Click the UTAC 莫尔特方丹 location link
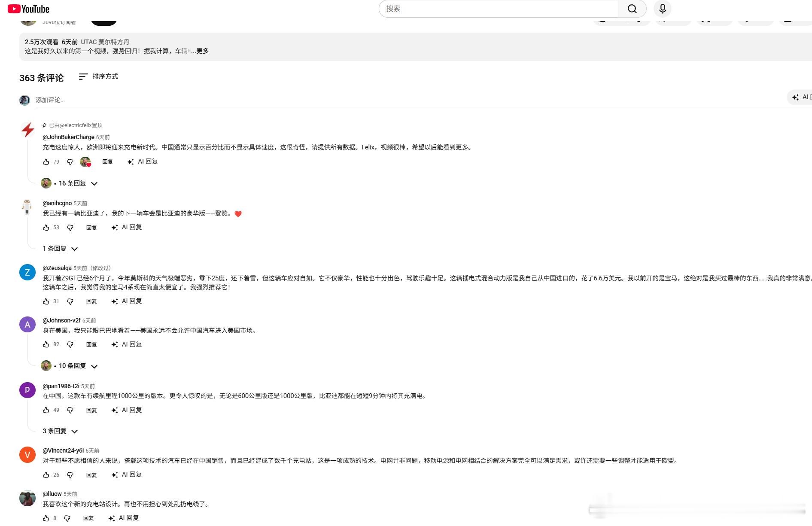The height and width of the screenshot is (526, 812). [105, 42]
